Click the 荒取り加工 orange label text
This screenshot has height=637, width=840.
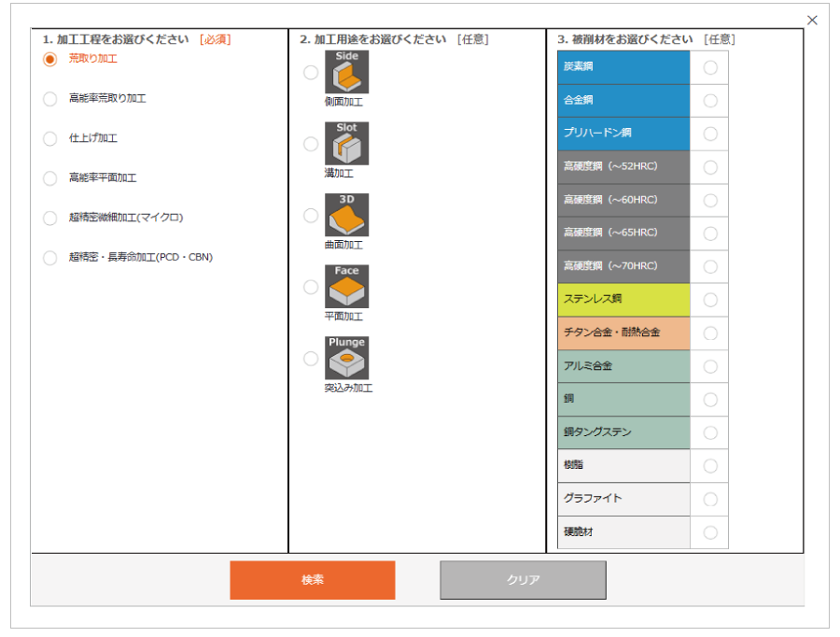[92, 59]
